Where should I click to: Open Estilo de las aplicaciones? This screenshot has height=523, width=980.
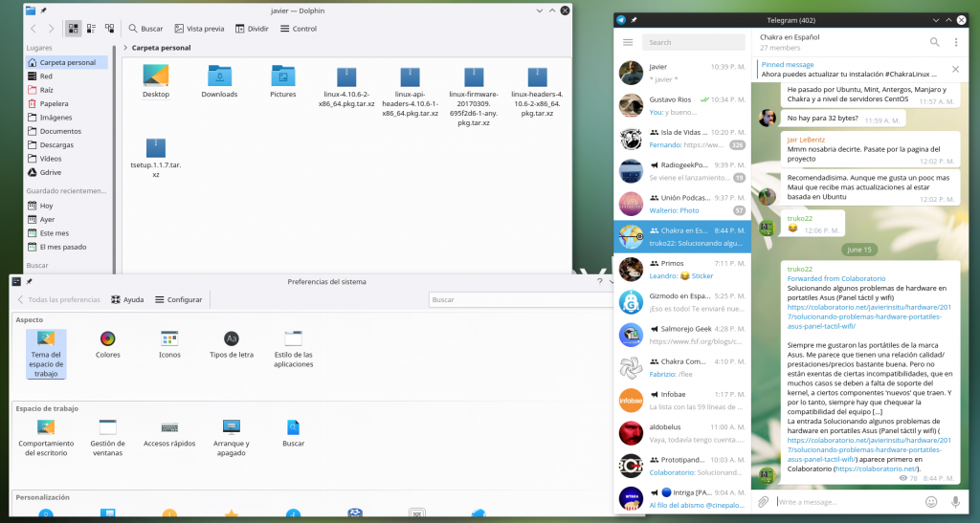click(x=293, y=350)
